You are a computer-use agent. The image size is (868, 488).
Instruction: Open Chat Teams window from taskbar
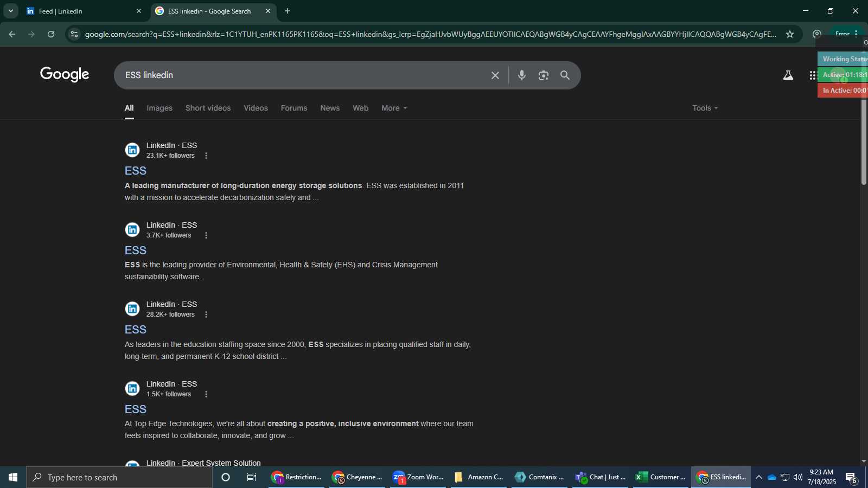coord(601,477)
